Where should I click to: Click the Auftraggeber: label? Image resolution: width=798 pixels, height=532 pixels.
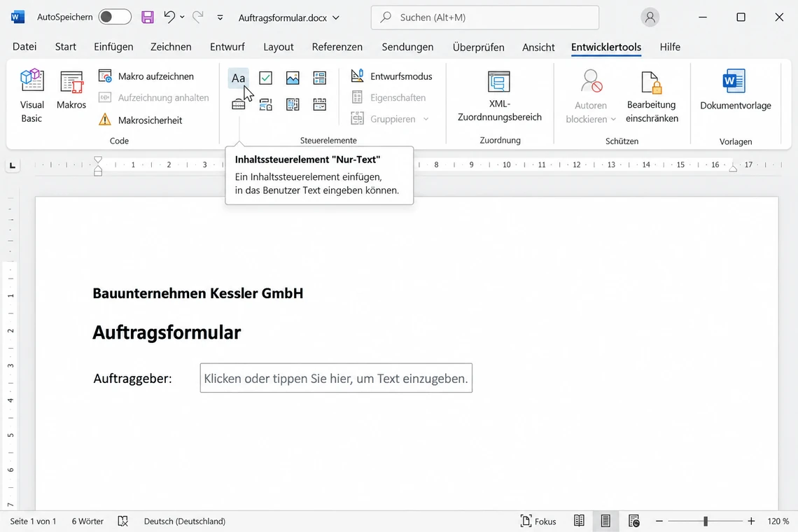tap(133, 378)
